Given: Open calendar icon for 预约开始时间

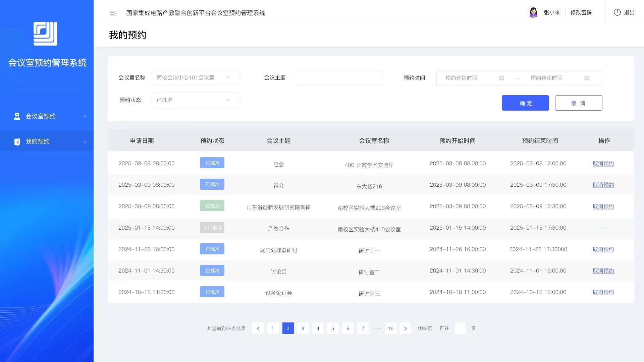Looking at the screenshot, I should point(501,78).
